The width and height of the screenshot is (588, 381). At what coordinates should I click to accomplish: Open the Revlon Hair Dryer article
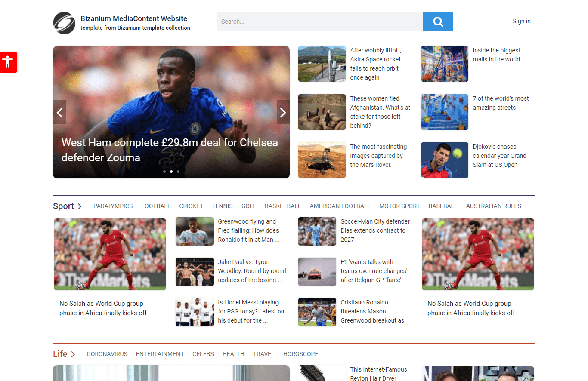click(x=378, y=373)
